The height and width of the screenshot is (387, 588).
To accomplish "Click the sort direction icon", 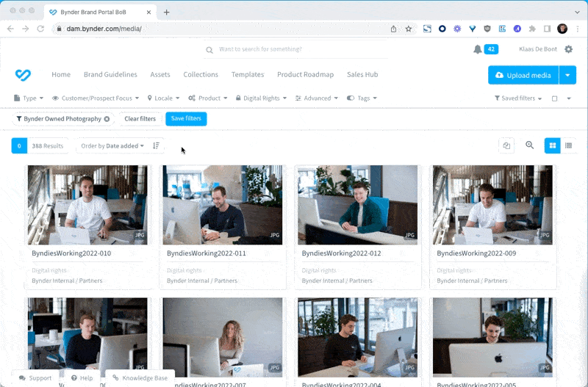I will coord(156,145).
